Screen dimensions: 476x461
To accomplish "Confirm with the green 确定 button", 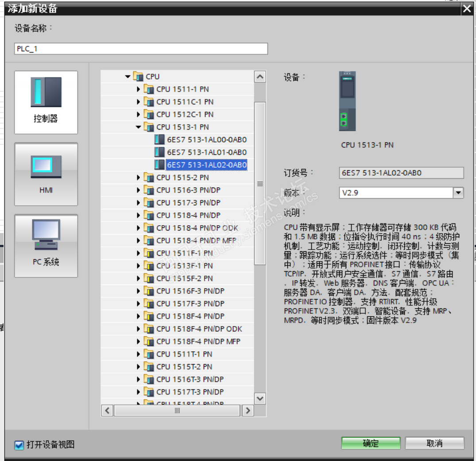I will click(371, 443).
